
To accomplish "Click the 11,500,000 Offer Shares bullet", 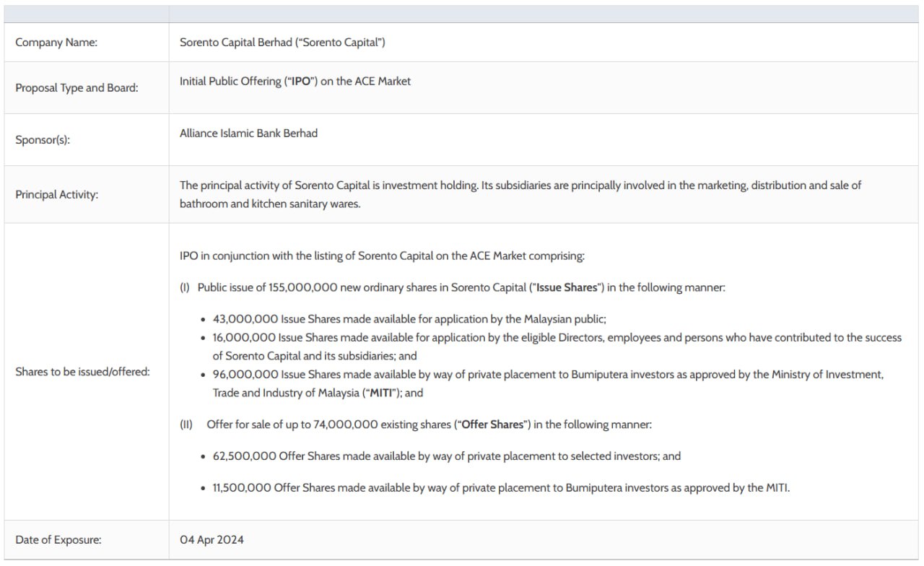I will (501, 488).
